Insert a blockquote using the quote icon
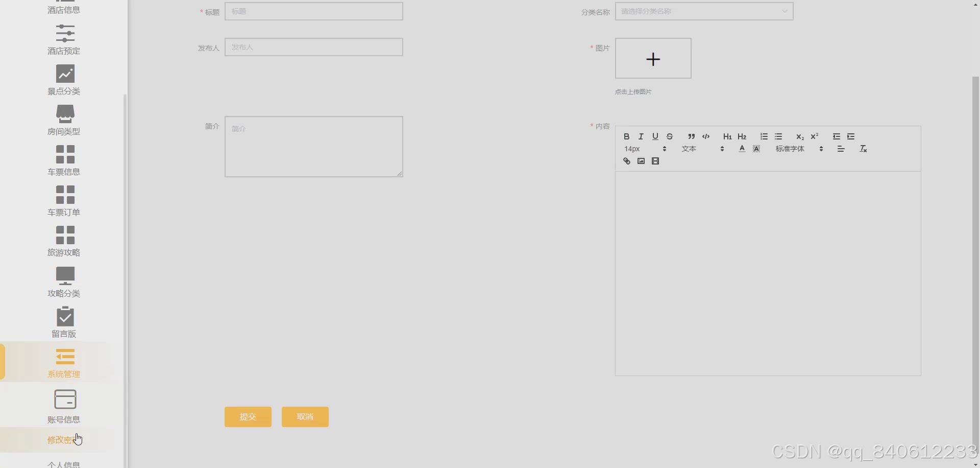Image resolution: width=980 pixels, height=468 pixels. point(691,136)
